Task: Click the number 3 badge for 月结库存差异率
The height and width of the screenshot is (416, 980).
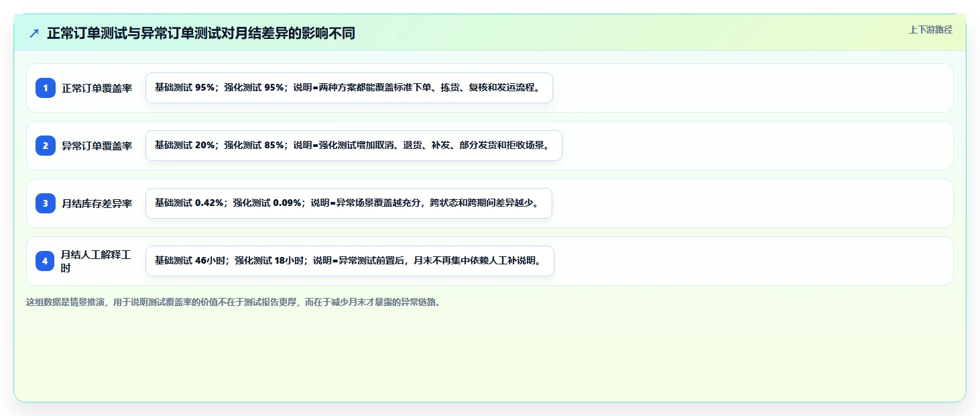Action: (x=46, y=203)
